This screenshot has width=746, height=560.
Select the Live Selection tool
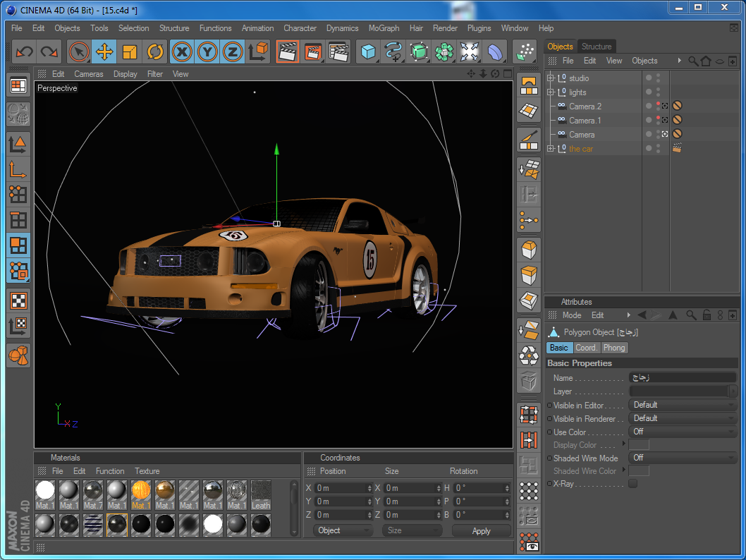[79, 51]
